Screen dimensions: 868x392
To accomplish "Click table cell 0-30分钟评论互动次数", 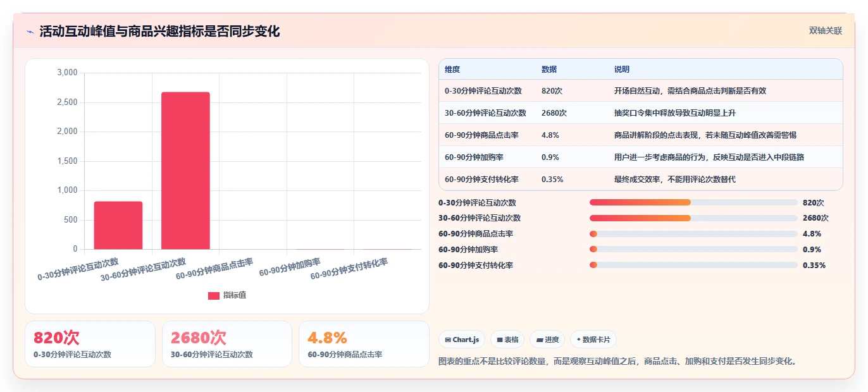I will [483, 91].
